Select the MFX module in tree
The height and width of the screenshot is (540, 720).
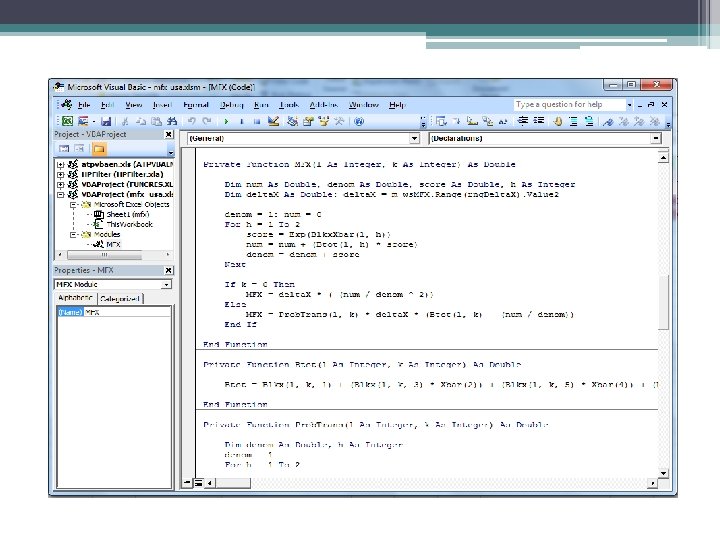[113, 244]
